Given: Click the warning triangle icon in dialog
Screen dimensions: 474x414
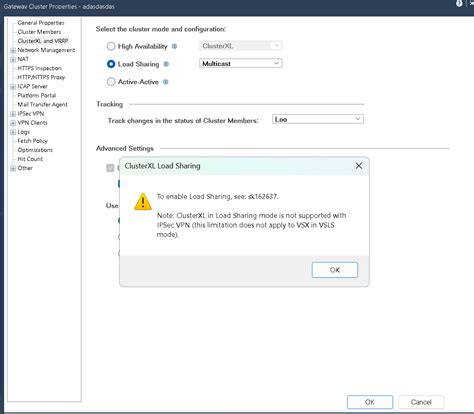Looking at the screenshot, I should click(x=143, y=201).
